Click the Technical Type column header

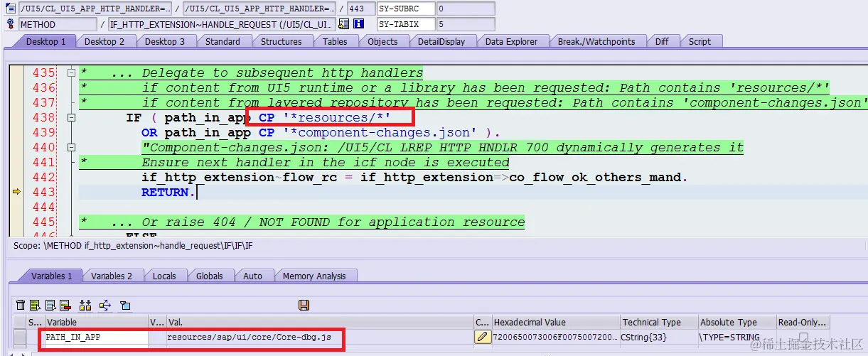(658, 323)
